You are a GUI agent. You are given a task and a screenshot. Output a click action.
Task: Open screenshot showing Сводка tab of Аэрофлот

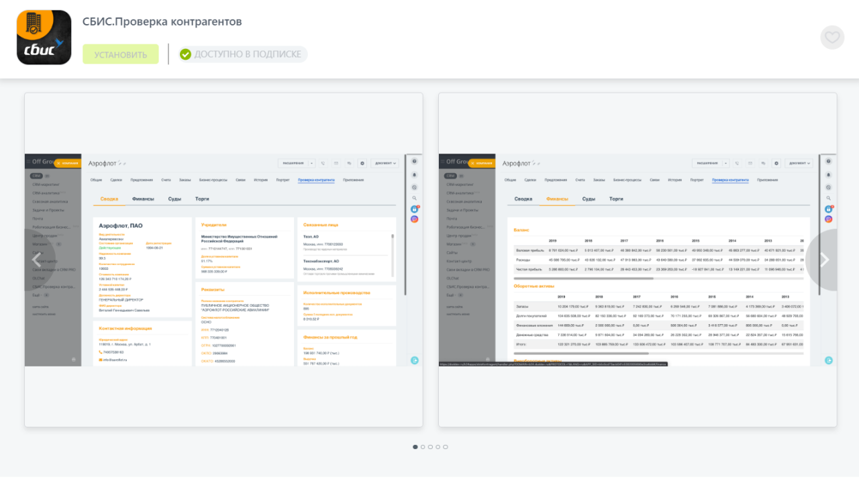223,260
